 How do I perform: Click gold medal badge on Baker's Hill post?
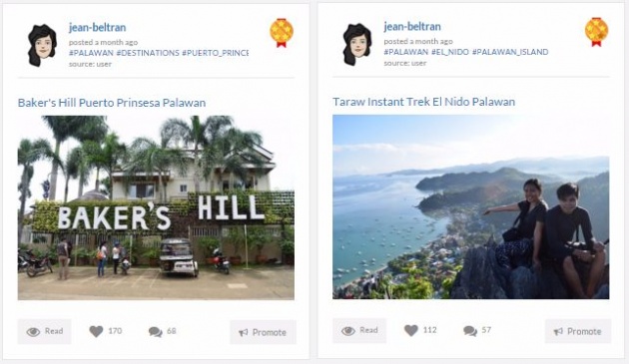282,33
